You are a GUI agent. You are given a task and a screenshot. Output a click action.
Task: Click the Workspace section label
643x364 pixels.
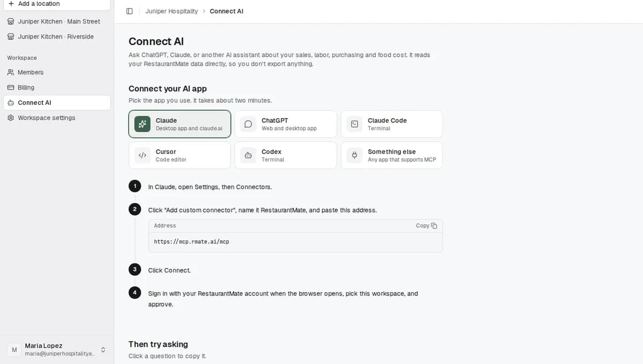tap(22, 58)
